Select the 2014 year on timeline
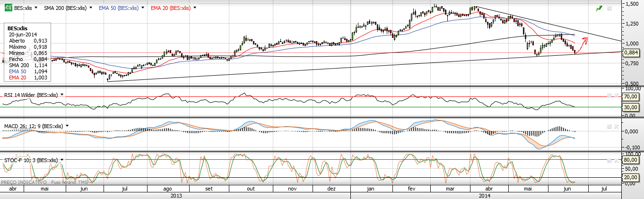 click(x=484, y=195)
